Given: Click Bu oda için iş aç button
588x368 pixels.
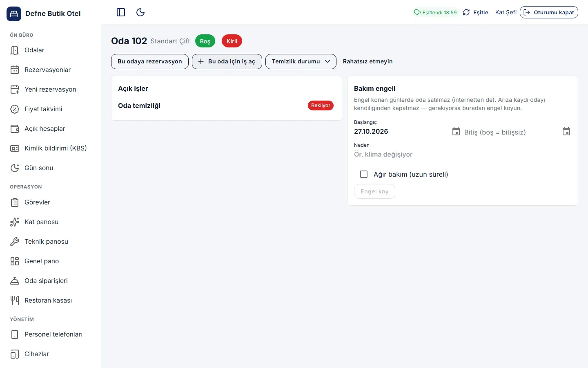Looking at the screenshot, I should (227, 61).
